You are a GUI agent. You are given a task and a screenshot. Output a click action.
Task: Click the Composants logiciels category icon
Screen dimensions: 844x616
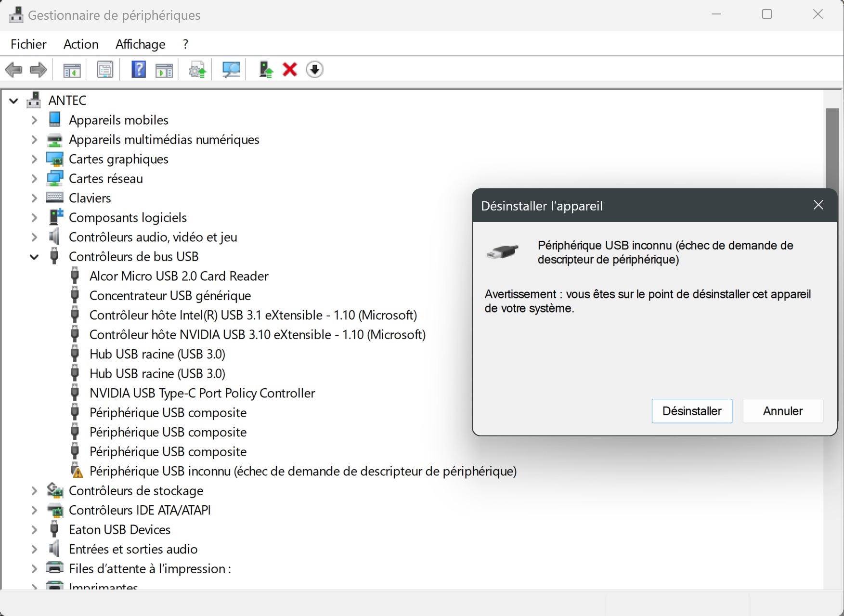(56, 217)
